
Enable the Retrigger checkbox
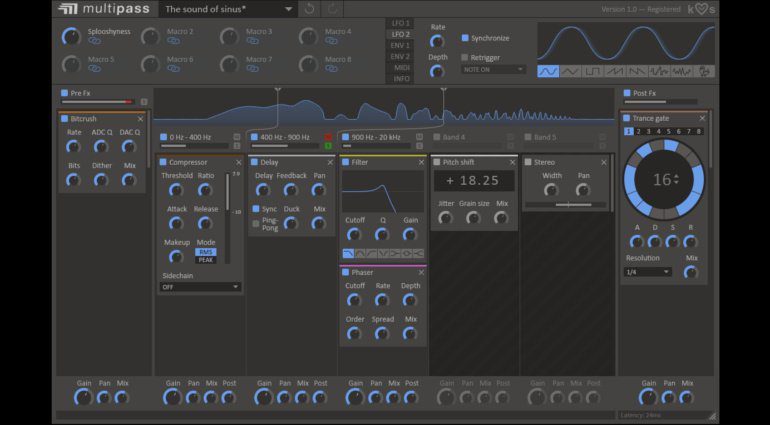click(x=465, y=57)
